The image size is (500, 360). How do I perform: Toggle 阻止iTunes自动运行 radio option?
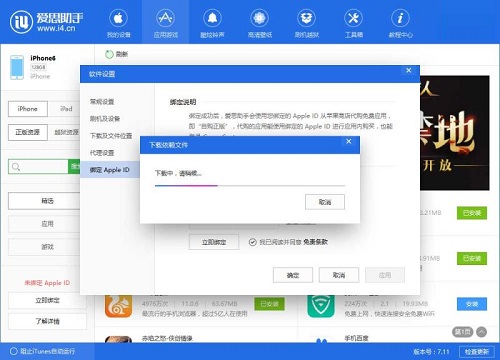(14, 351)
